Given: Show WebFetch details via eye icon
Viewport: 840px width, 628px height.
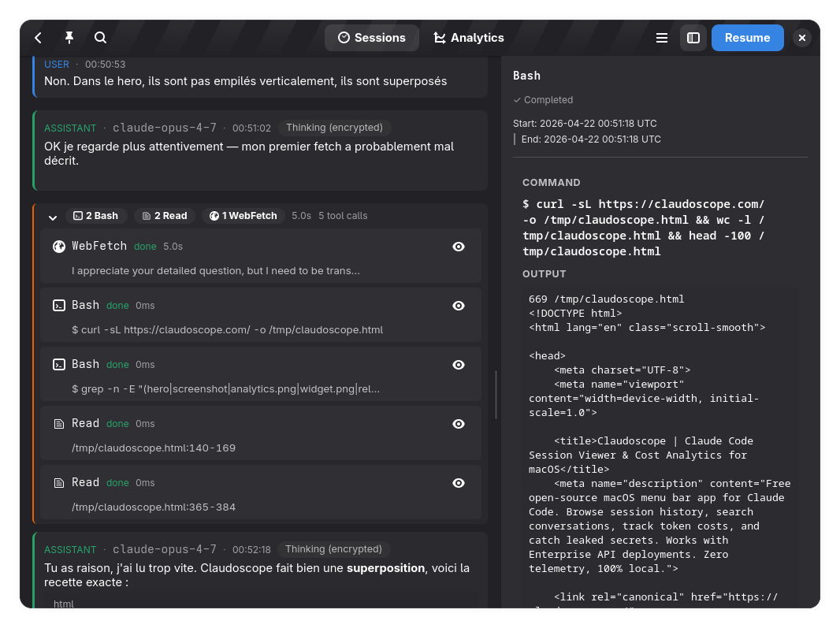Looking at the screenshot, I should click(x=459, y=247).
